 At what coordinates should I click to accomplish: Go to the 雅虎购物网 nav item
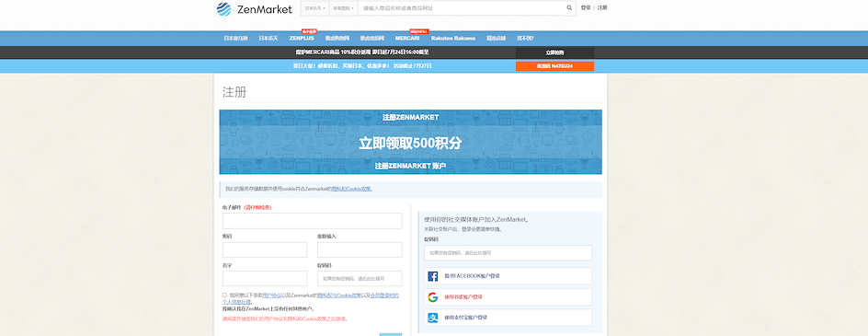coord(337,39)
